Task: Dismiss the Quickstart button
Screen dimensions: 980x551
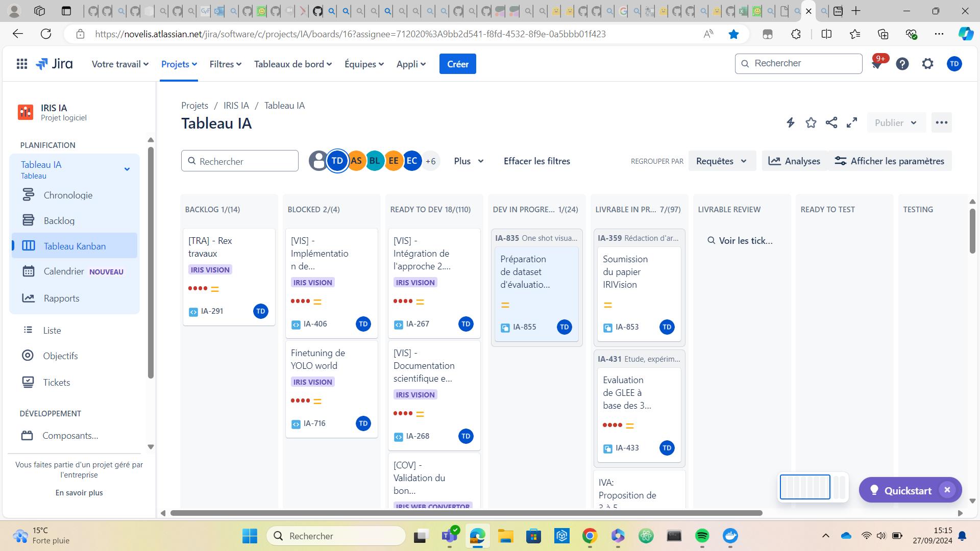Action: pos(947,490)
